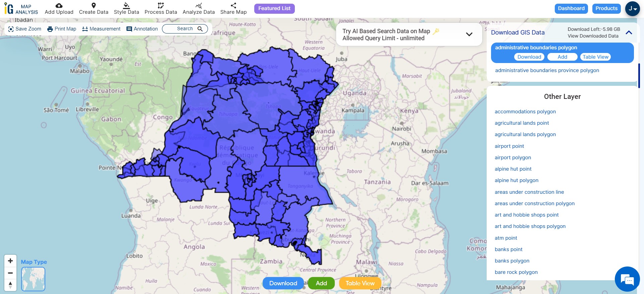Click the orange Table View button below map
The width and height of the screenshot is (644, 294).
pos(360,283)
